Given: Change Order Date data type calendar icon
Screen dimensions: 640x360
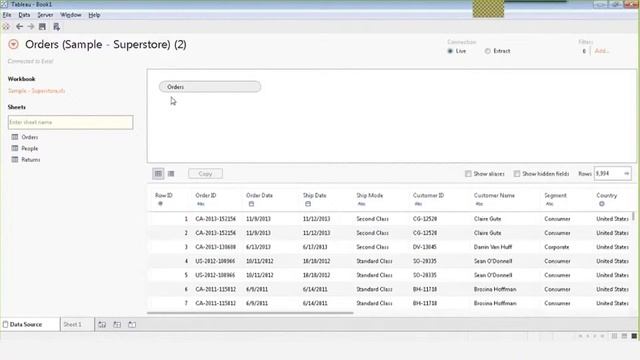Looking at the screenshot, I should click(251, 204).
